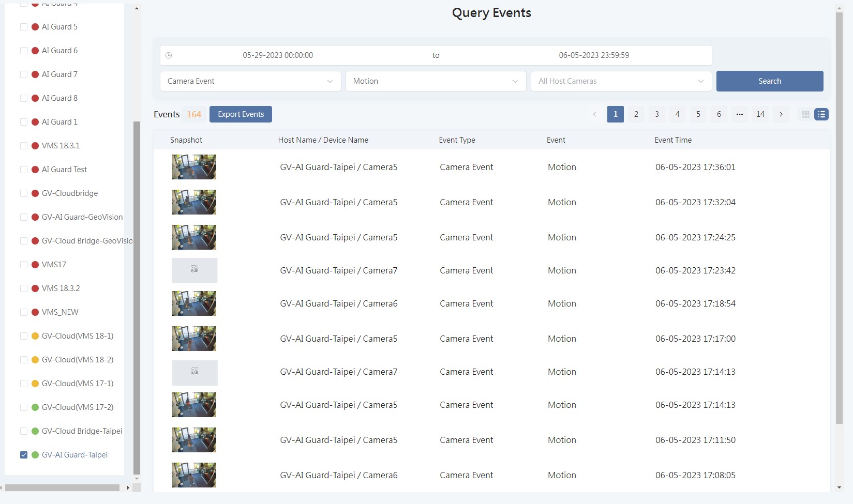Click the clock icon in date range field
This screenshot has width=853, height=504.
coord(169,55)
